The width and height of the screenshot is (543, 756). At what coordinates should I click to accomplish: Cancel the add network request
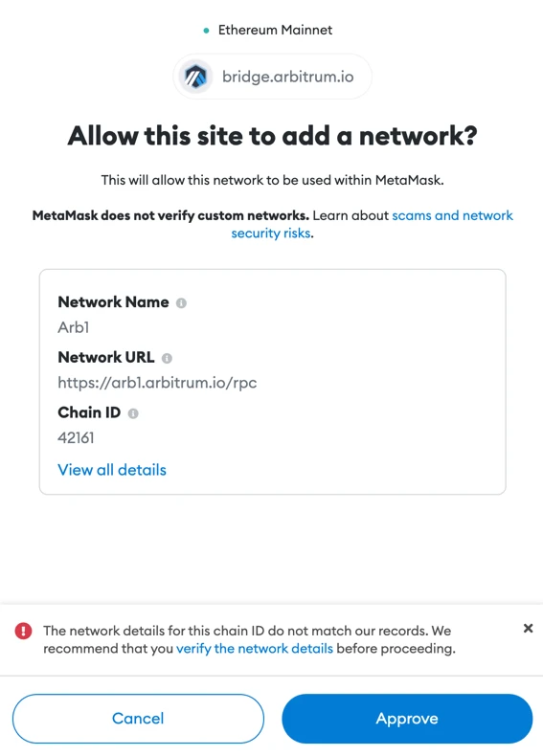(x=138, y=719)
